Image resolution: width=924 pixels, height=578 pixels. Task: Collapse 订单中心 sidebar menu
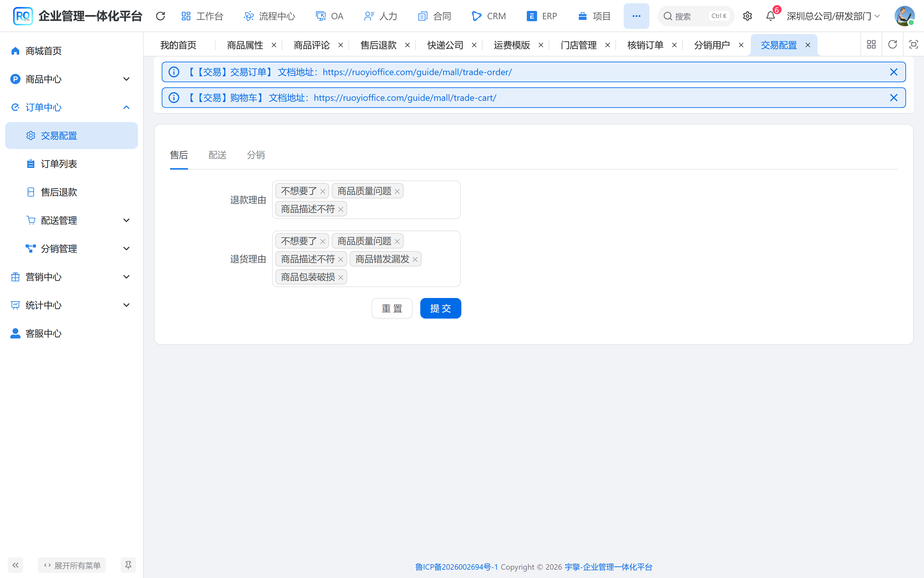point(72,108)
